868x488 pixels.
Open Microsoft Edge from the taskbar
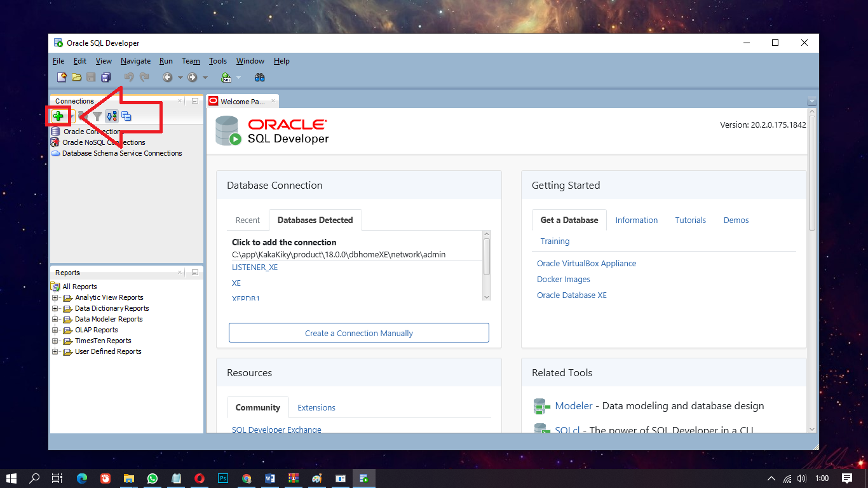point(82,478)
